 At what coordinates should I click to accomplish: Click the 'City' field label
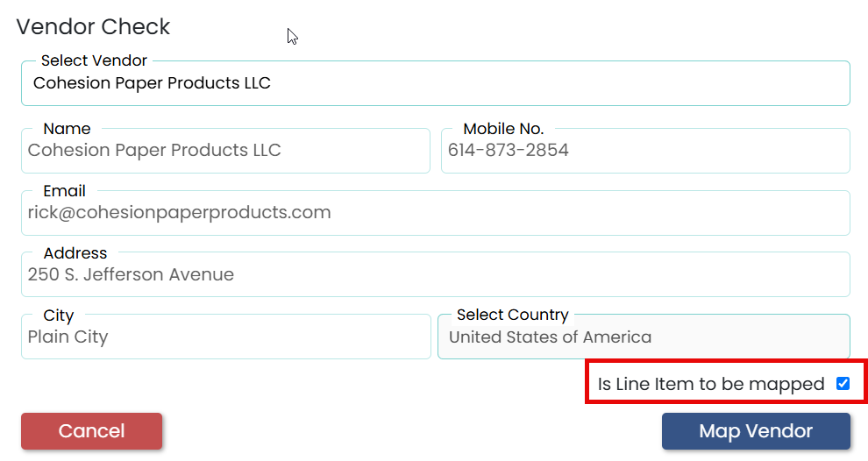pyautogui.click(x=59, y=316)
